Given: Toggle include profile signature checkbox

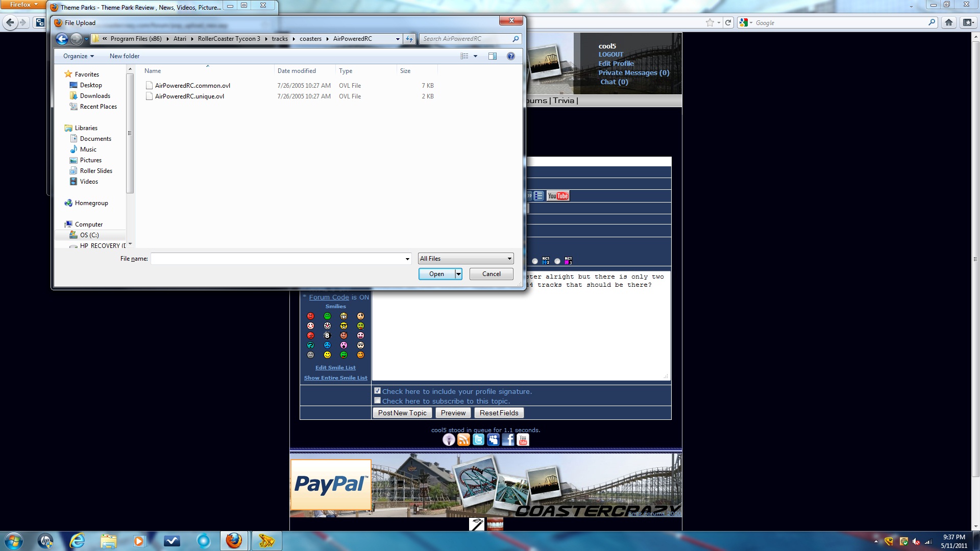Looking at the screenshot, I should 378,391.
